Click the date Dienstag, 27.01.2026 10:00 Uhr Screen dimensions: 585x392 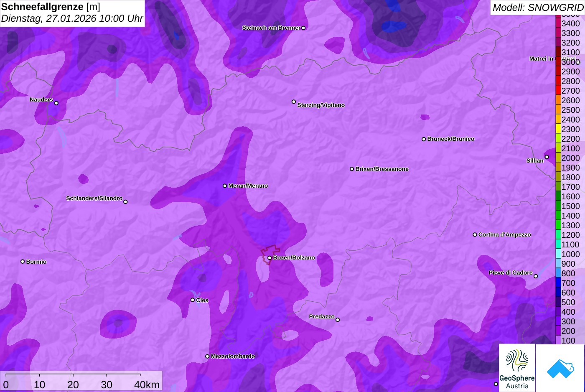[x=72, y=19]
